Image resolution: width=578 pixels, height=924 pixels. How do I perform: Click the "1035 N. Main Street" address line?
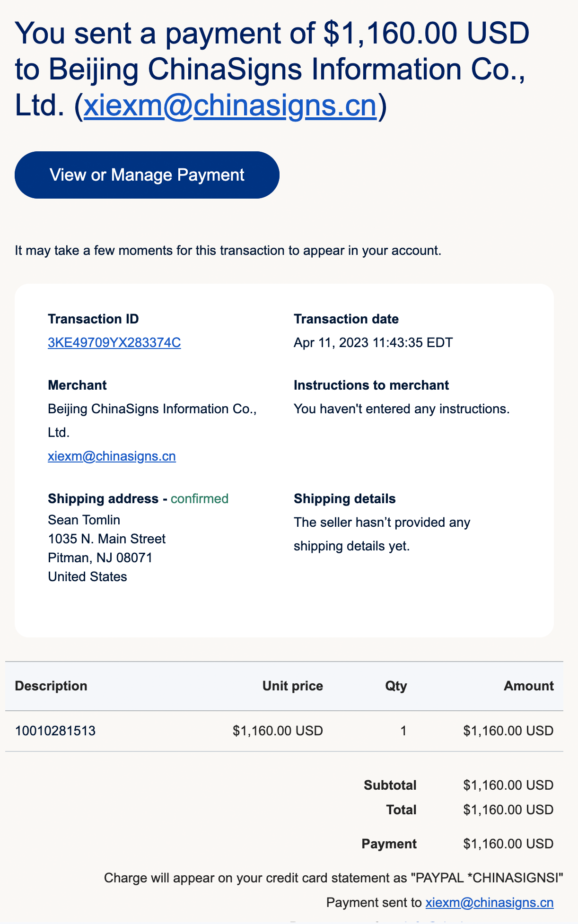(x=107, y=539)
